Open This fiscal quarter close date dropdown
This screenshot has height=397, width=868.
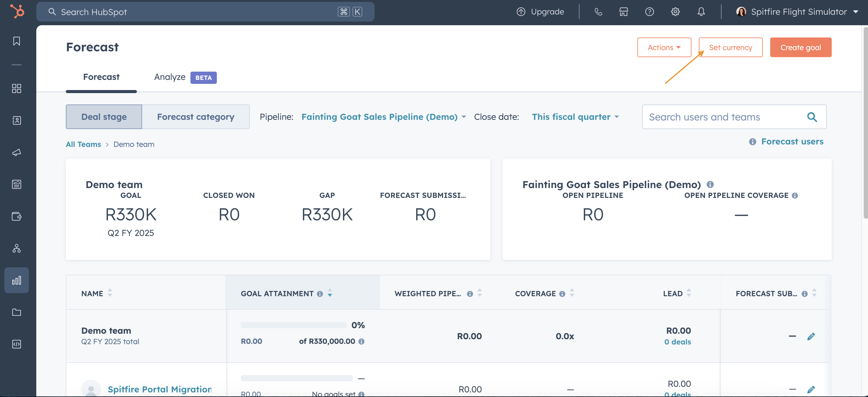pos(575,117)
